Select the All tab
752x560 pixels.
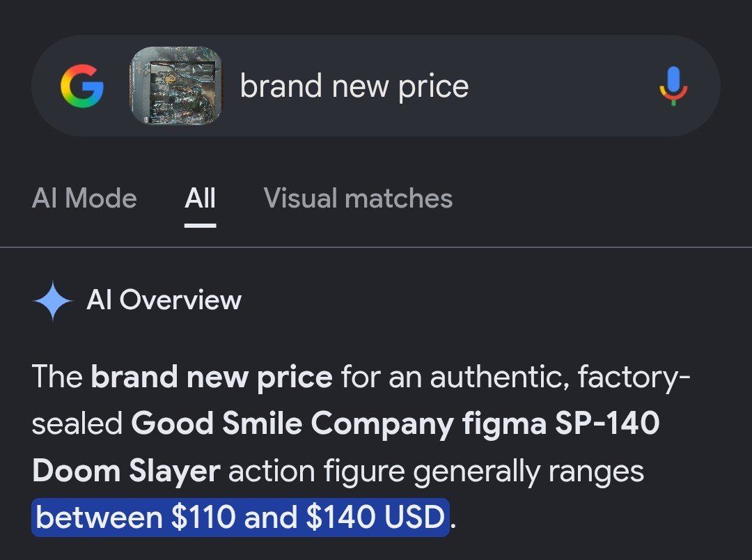(200, 199)
